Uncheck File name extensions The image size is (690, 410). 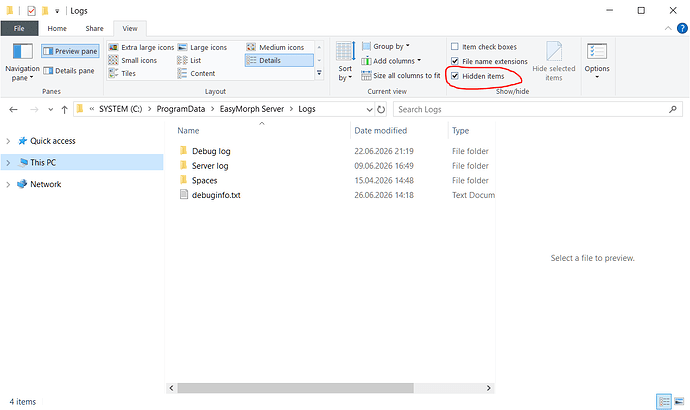[x=455, y=61]
